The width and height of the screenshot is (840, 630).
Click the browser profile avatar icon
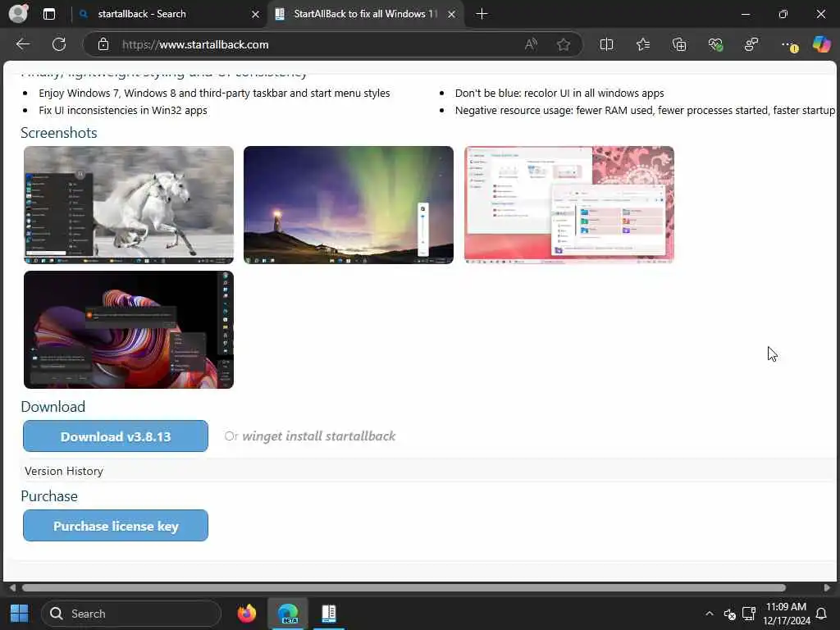coord(18,13)
